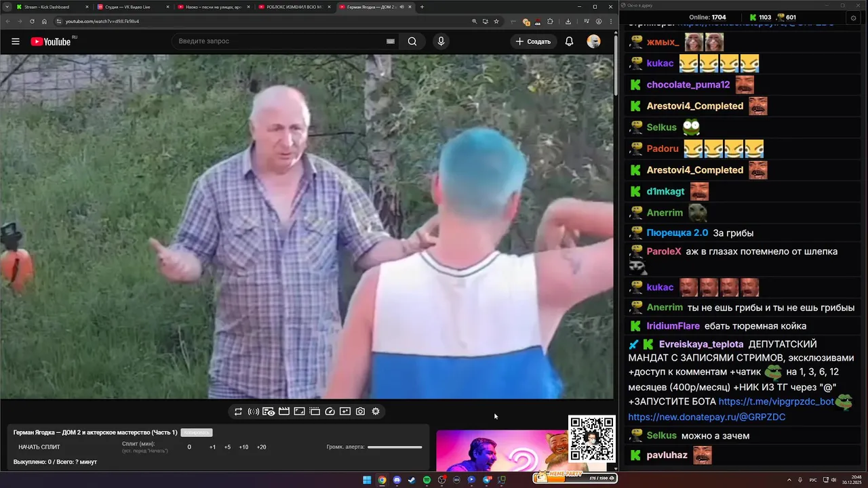Screen dimensions: 868x488
Task: Open Steam from the taskbar
Action: [412, 480]
